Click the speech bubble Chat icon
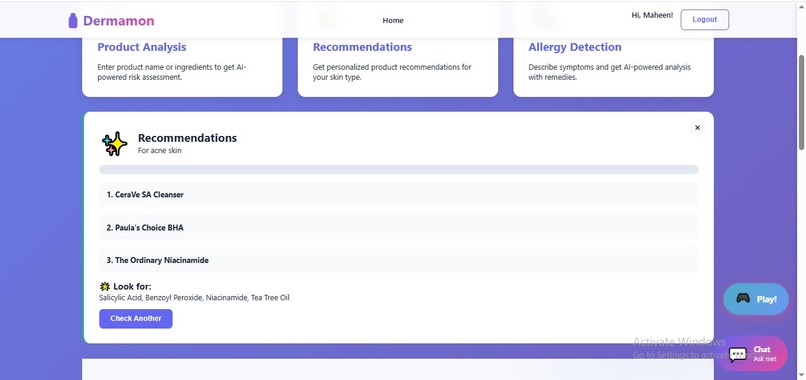Image resolution: width=806 pixels, height=380 pixels. [x=738, y=354]
